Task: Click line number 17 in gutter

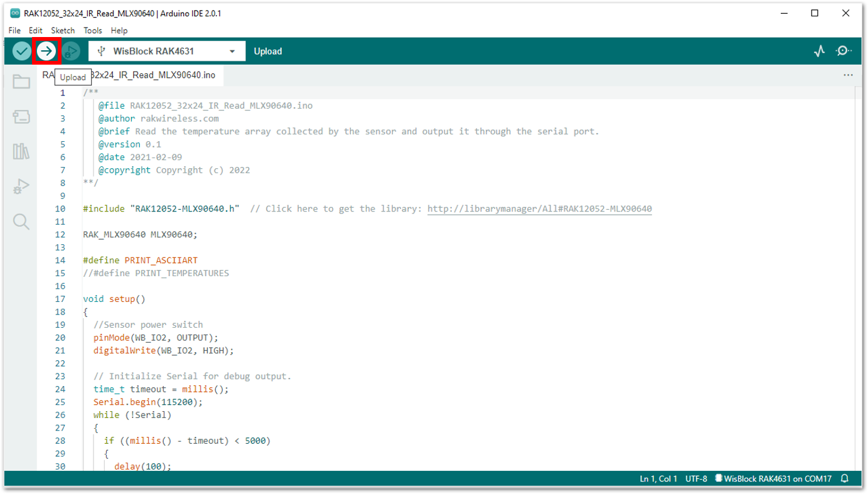Action: tap(60, 299)
